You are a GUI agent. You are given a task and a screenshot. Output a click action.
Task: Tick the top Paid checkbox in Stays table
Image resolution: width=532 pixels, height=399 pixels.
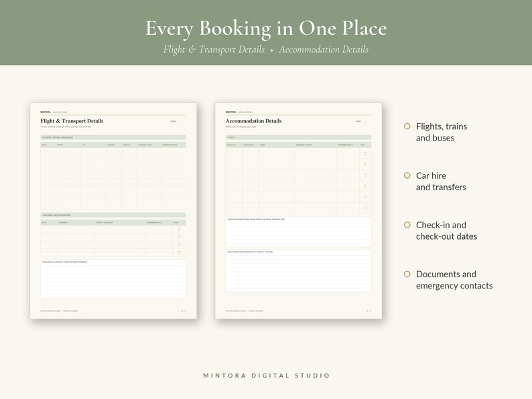click(x=365, y=153)
